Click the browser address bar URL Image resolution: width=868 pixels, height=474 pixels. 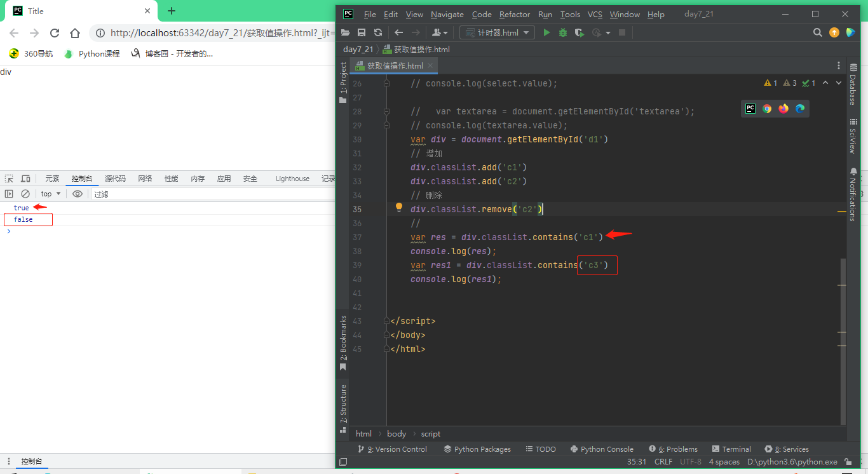click(222, 33)
